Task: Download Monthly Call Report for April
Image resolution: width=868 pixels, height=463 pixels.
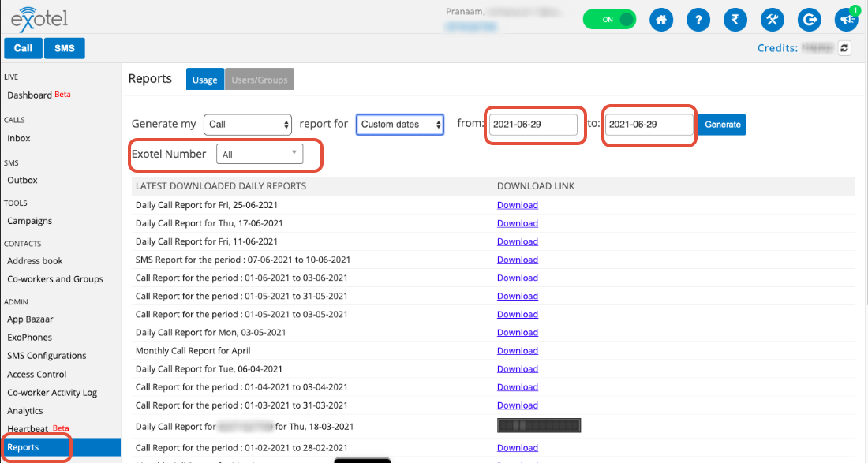Action: coord(517,351)
